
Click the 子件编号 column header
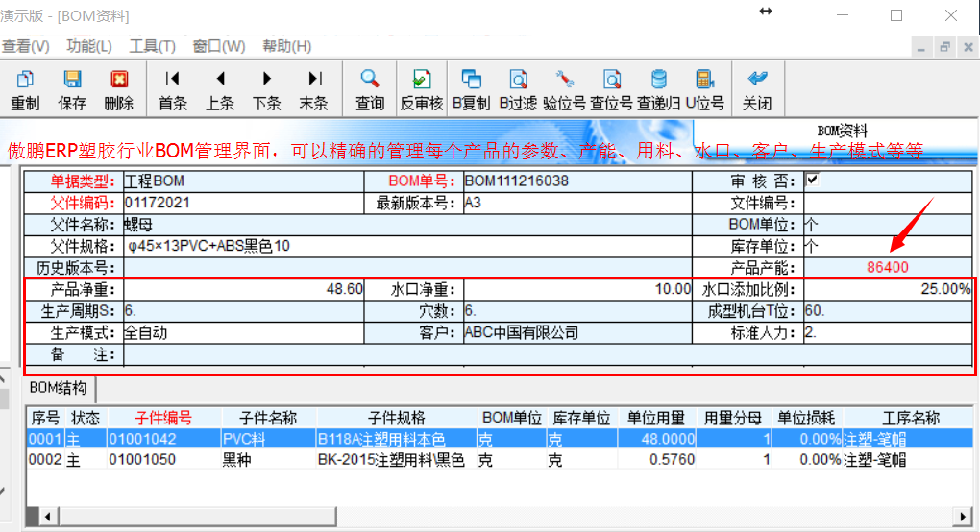(x=163, y=418)
